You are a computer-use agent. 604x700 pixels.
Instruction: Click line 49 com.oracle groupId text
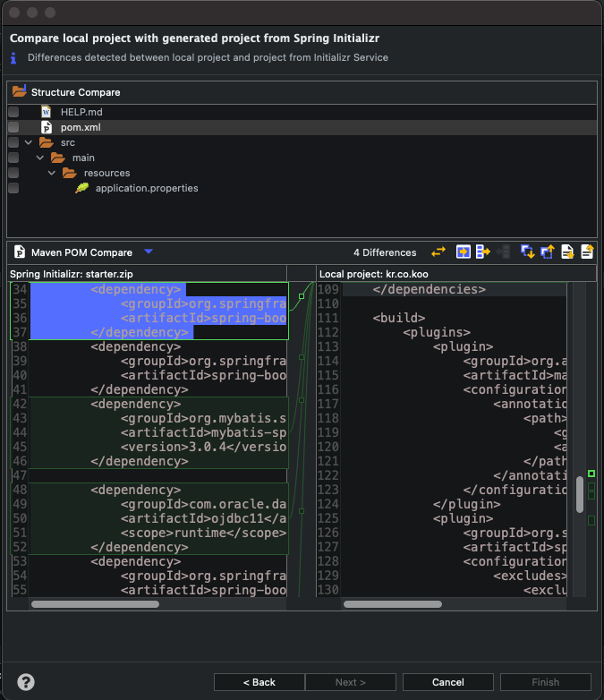pyautogui.click(x=203, y=504)
